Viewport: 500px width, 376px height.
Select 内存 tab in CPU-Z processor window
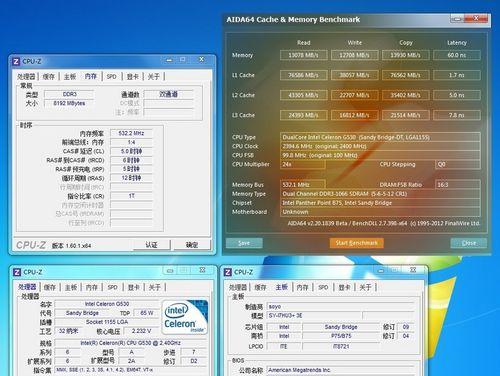[92, 287]
